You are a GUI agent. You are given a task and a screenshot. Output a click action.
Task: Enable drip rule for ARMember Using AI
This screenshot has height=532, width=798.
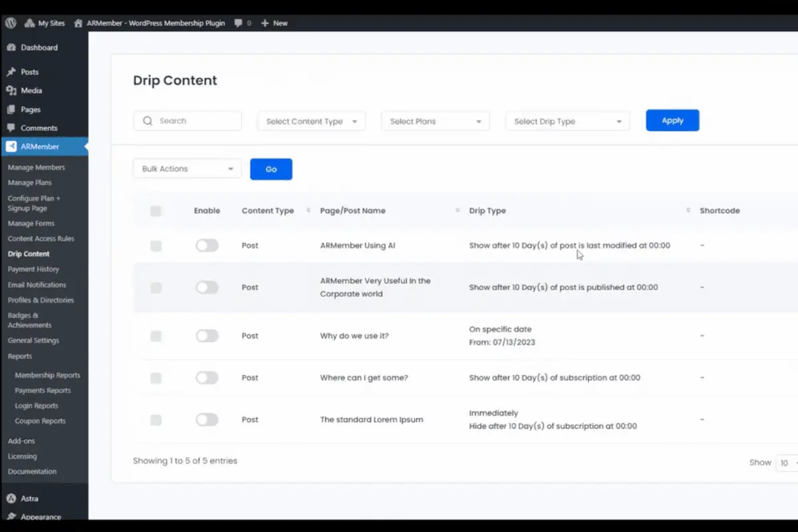point(207,245)
